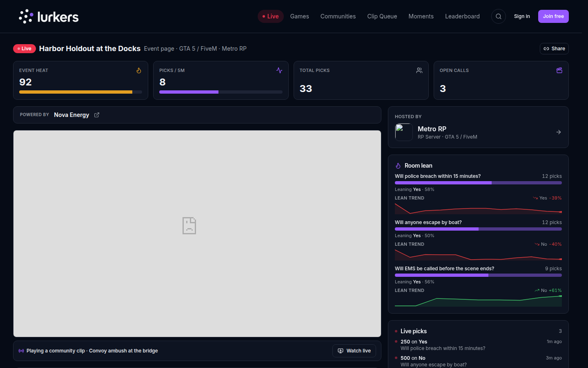Click the people icon in Total Picks card
The image size is (588, 368).
click(x=419, y=70)
